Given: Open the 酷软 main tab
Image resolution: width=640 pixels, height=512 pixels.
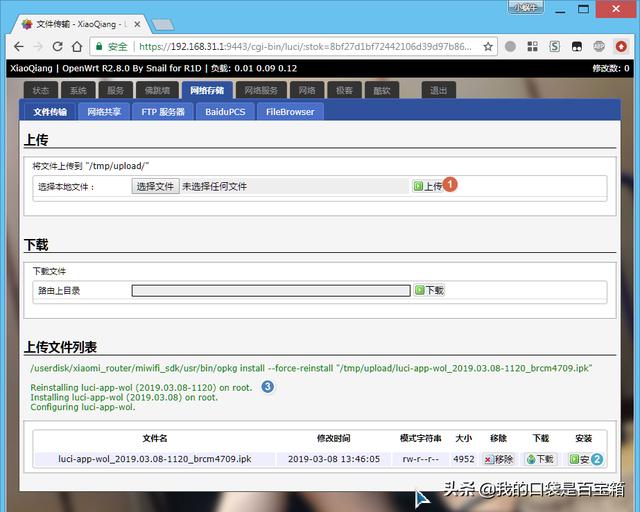Looking at the screenshot, I should 382,90.
